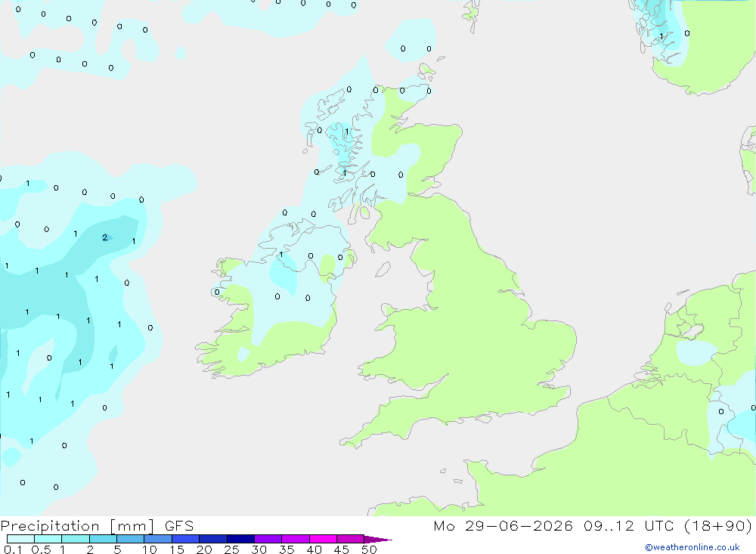Click the 40–45 mm legend color box

tap(323, 539)
